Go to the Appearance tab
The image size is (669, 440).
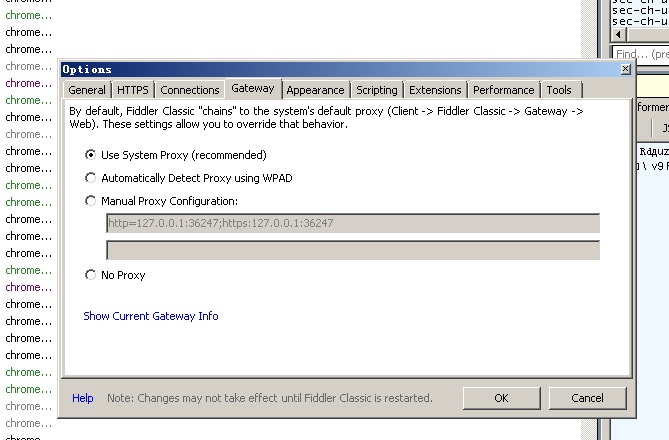tap(315, 90)
